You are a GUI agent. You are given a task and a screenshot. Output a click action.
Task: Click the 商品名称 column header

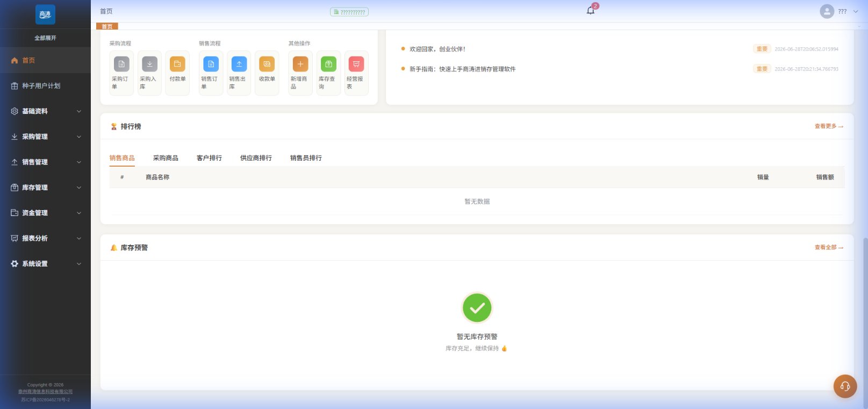[157, 177]
